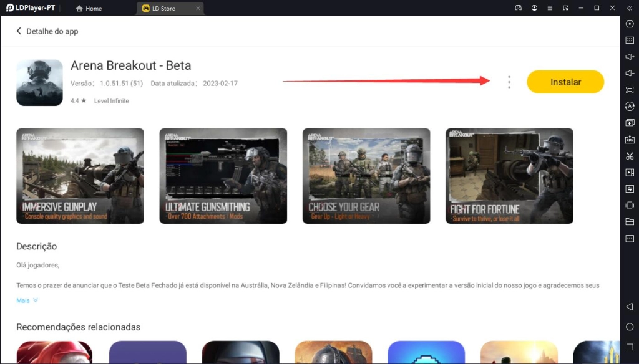This screenshot has width=639, height=364.
Task: Switch to the Home tab
Action: point(89,9)
